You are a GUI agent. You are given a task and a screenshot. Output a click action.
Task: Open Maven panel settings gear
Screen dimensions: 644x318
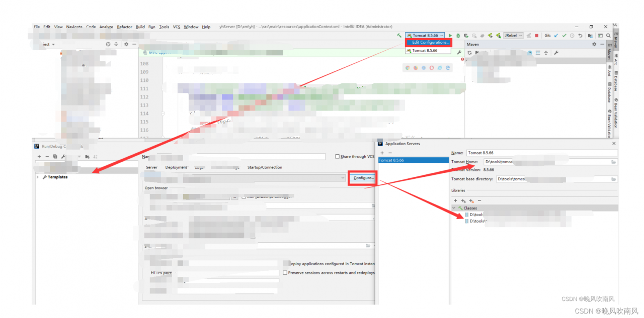pyautogui.click(x=594, y=44)
